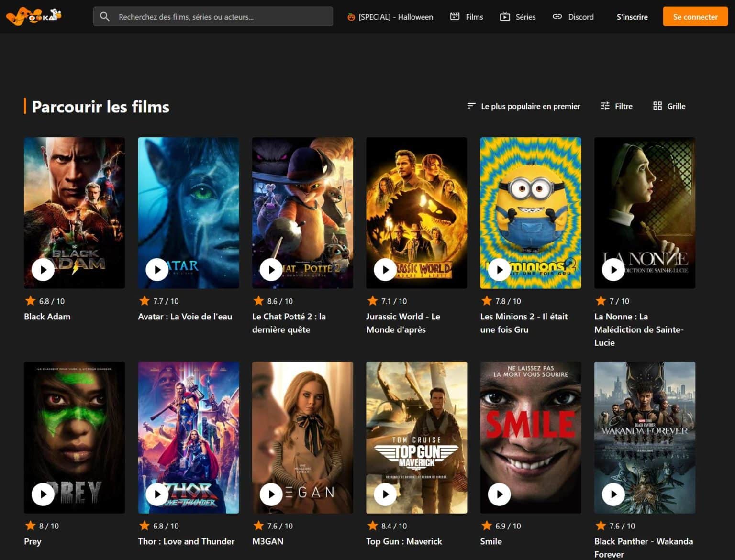This screenshot has height=560, width=735.
Task: Open the Films menu
Action: (x=467, y=17)
